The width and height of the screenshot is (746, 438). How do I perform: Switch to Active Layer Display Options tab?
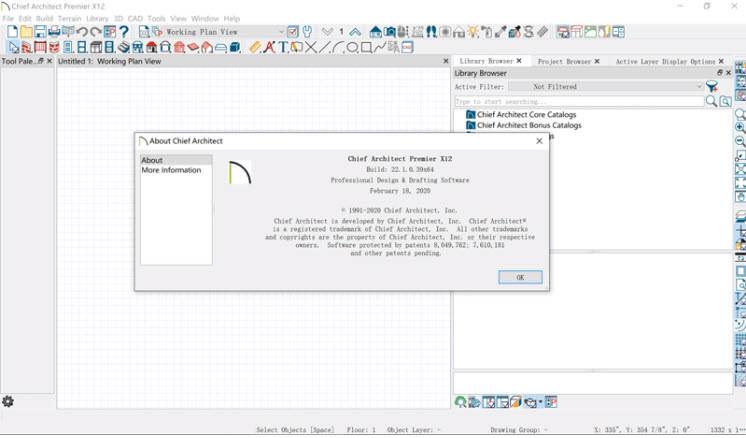(665, 61)
